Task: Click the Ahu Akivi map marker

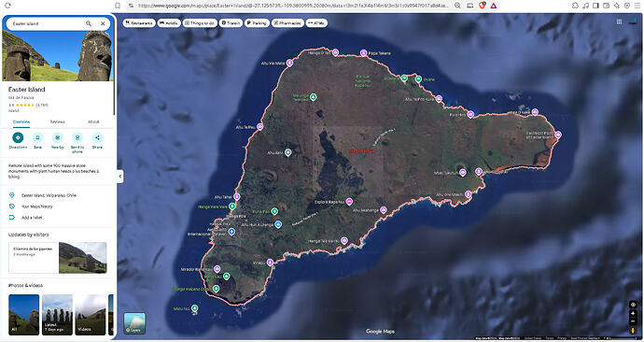Action: 288,152
